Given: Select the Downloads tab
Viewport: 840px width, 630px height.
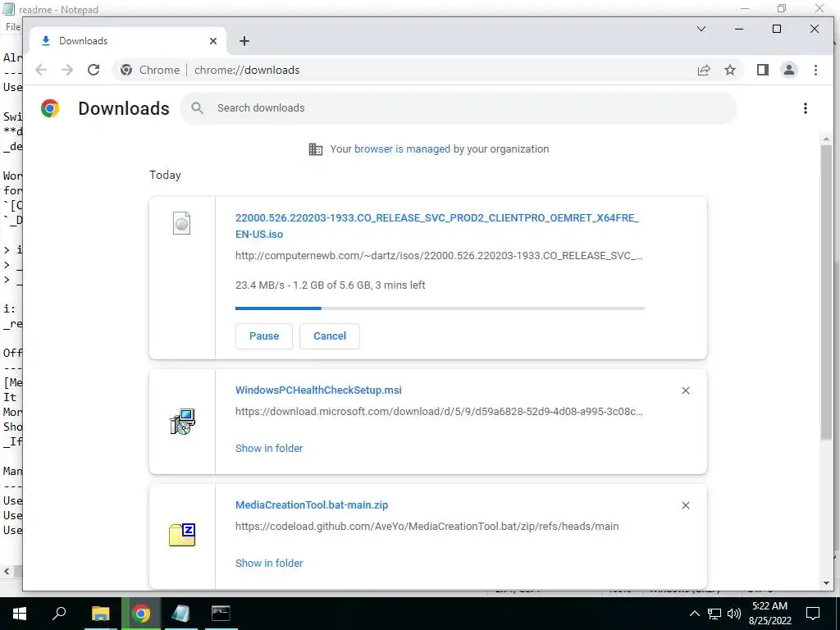Looking at the screenshot, I should coord(126,41).
